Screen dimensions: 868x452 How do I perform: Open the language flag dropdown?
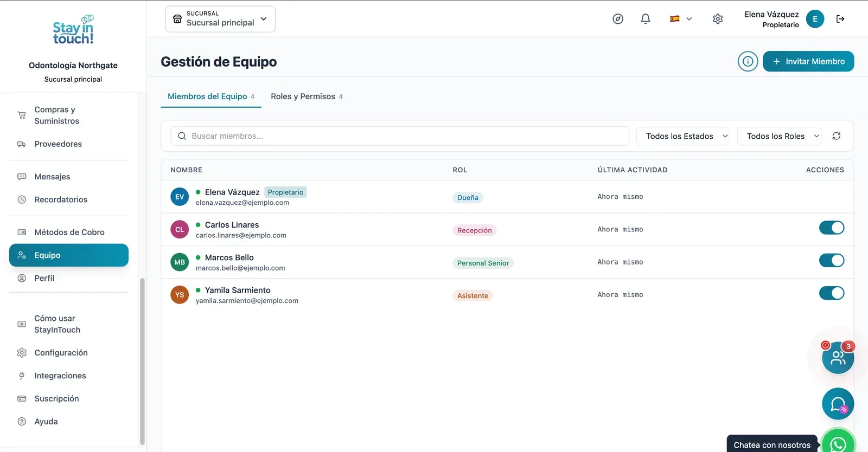[681, 19]
